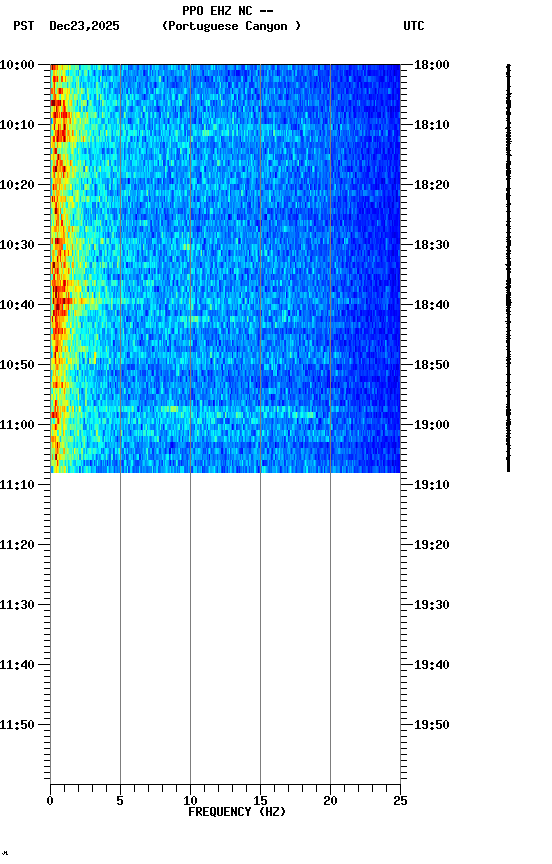The image size is (552, 864).
Task: Click the '11:10' PST time label
Action: [x=17, y=485]
